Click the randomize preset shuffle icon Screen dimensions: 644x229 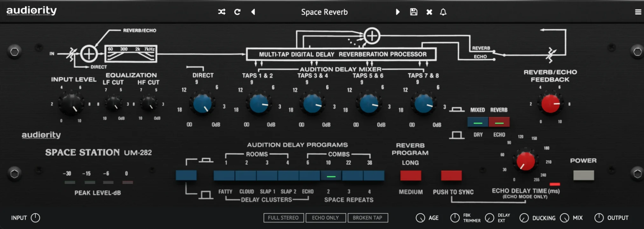click(x=222, y=12)
